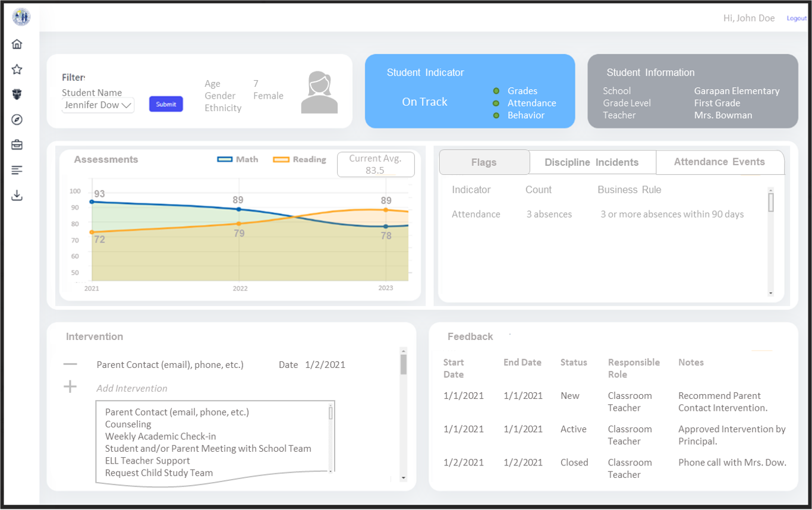Select the briefcase icon in the sidebar
The width and height of the screenshot is (812, 510).
point(16,144)
